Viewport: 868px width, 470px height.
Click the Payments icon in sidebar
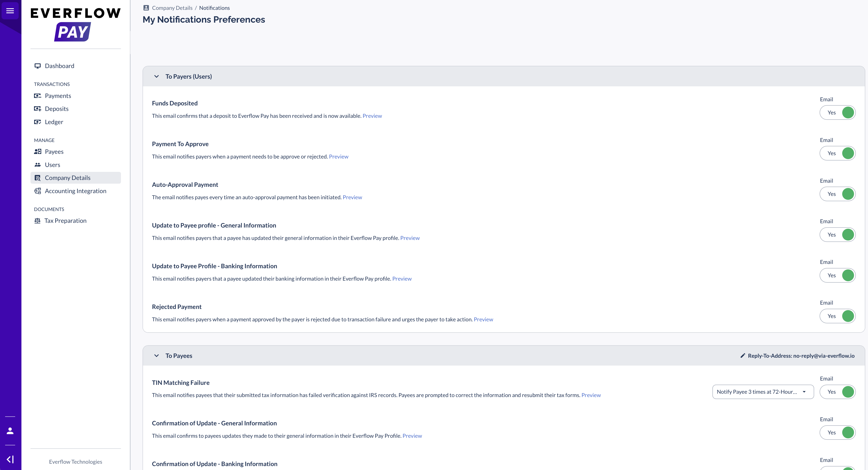click(37, 96)
